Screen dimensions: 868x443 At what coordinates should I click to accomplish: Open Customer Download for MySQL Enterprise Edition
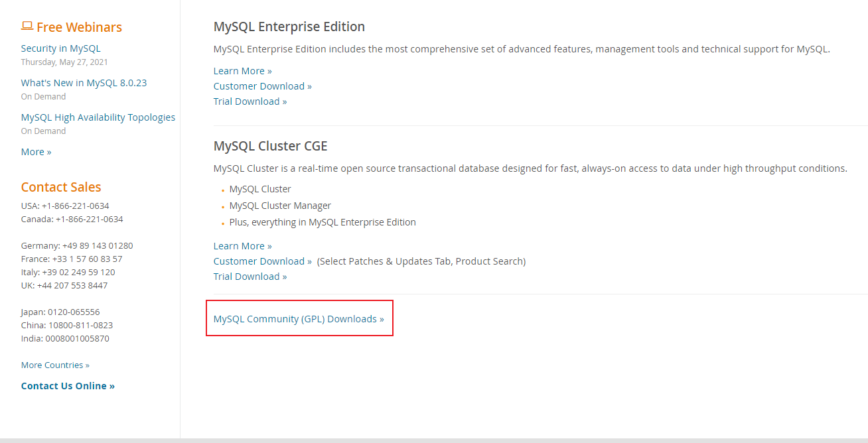pyautogui.click(x=262, y=86)
